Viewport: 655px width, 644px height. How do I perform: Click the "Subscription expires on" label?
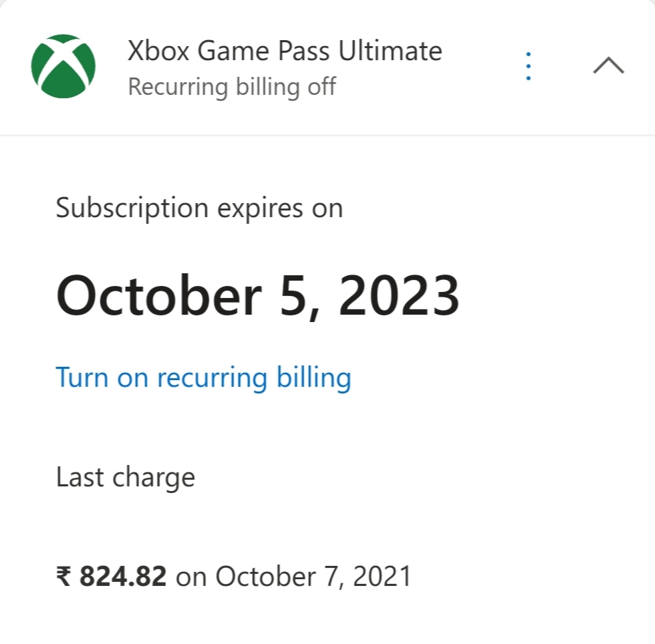tap(199, 208)
